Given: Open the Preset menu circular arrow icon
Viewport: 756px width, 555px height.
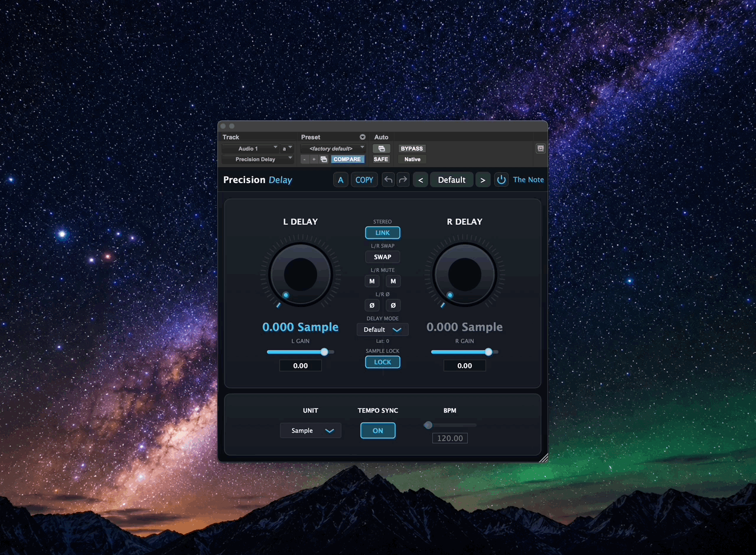Looking at the screenshot, I should pos(363,137).
